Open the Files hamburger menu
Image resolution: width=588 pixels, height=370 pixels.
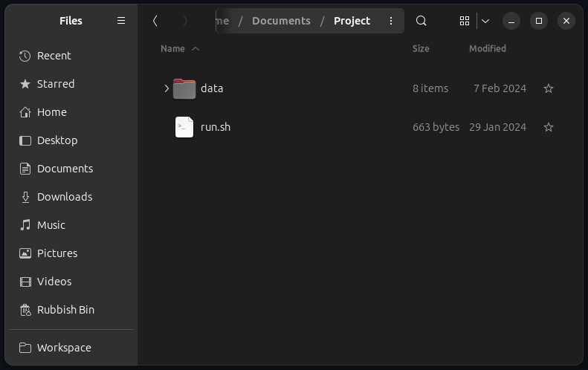pos(121,21)
